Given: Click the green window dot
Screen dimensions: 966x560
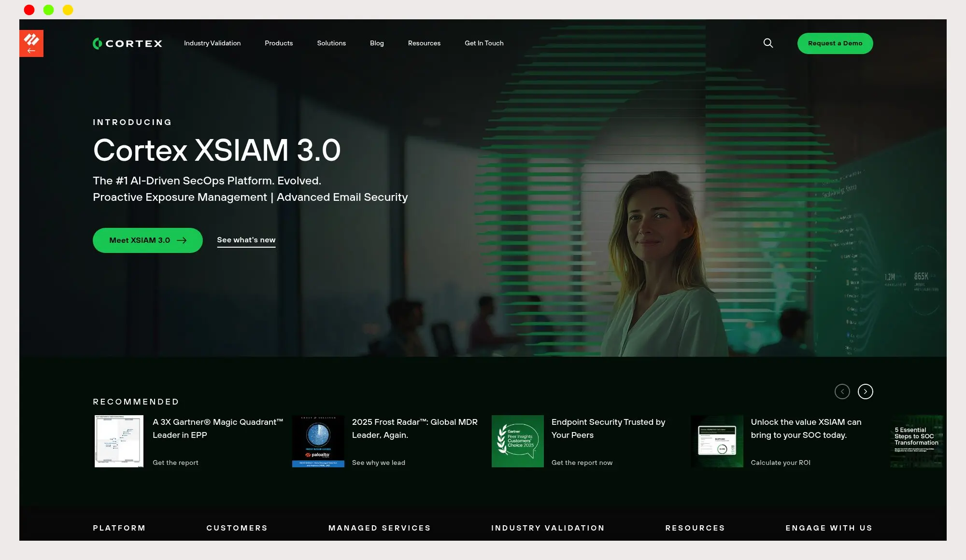Looking at the screenshot, I should (x=48, y=10).
